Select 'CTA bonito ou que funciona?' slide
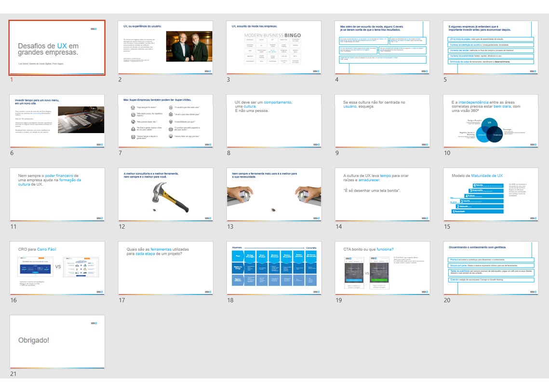This screenshot has height=392, width=549. (383, 268)
